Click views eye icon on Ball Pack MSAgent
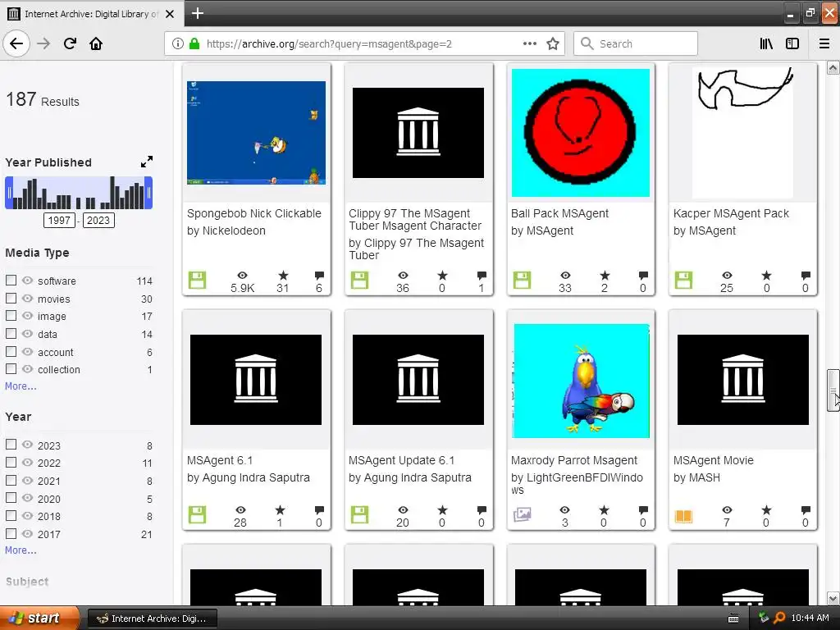840x630 pixels. (565, 276)
